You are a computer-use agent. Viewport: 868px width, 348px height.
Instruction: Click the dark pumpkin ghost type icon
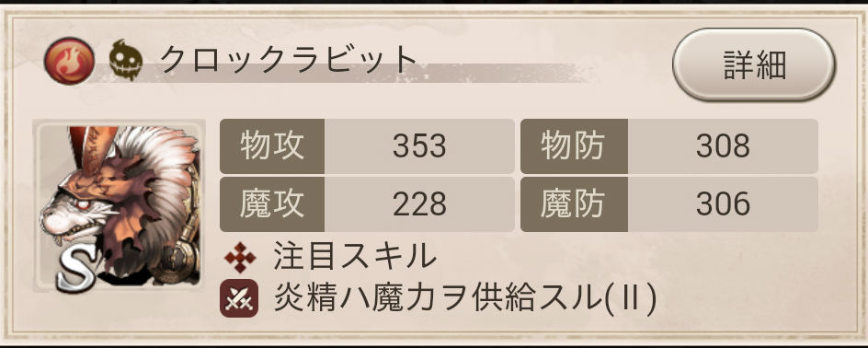(126, 60)
